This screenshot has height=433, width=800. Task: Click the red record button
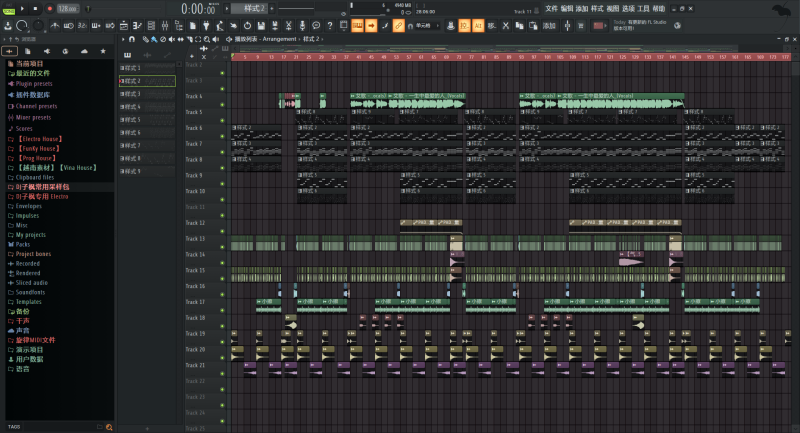pos(49,9)
